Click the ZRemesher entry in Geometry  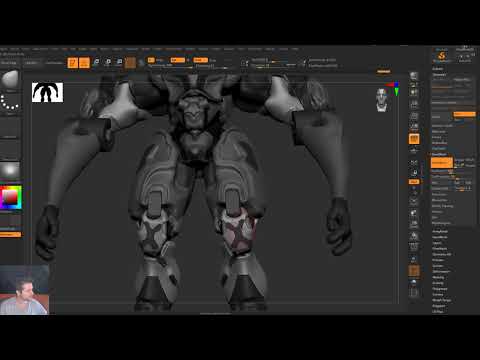click(439, 200)
